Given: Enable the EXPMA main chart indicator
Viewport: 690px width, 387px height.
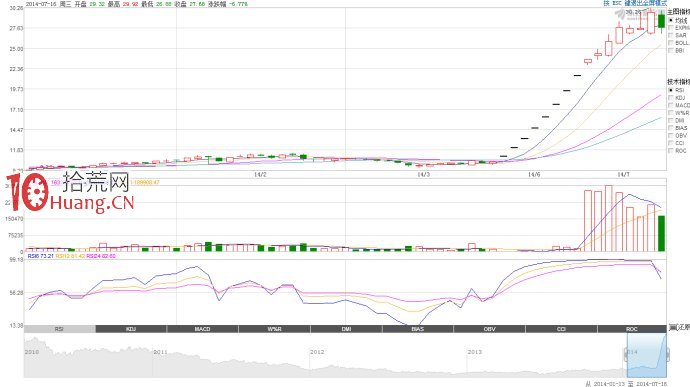Looking at the screenshot, I should click(671, 28).
